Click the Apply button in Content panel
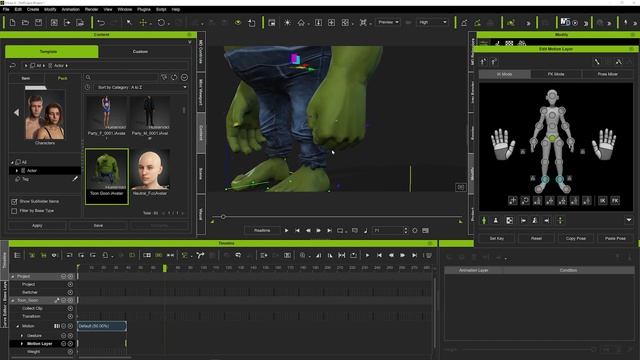Image resolution: width=640 pixels, height=360 pixels. pos(37,225)
